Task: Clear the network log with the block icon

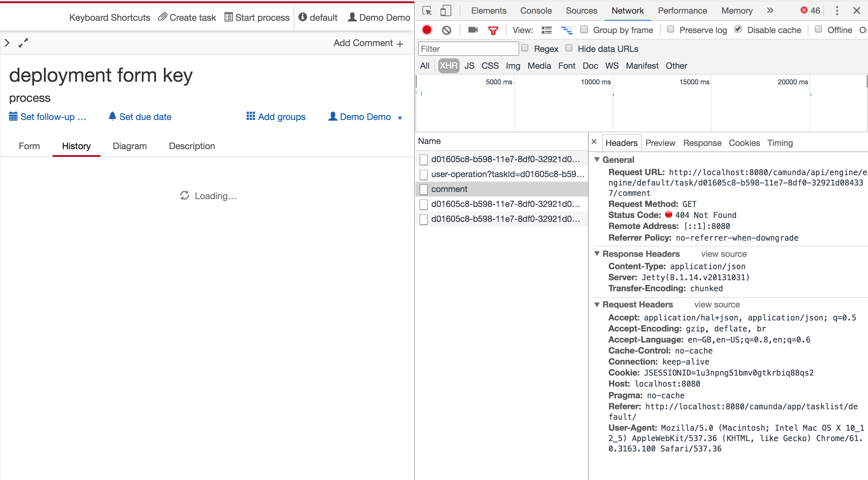Action: (x=446, y=30)
